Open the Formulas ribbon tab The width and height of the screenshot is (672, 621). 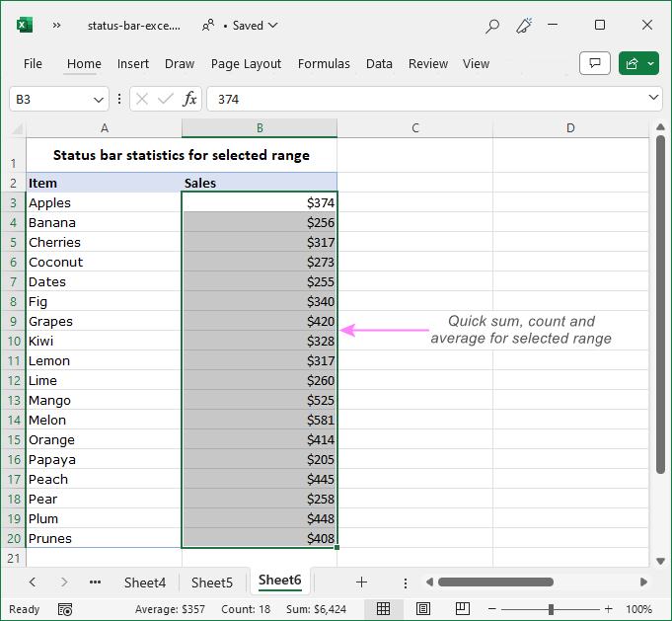point(324,63)
